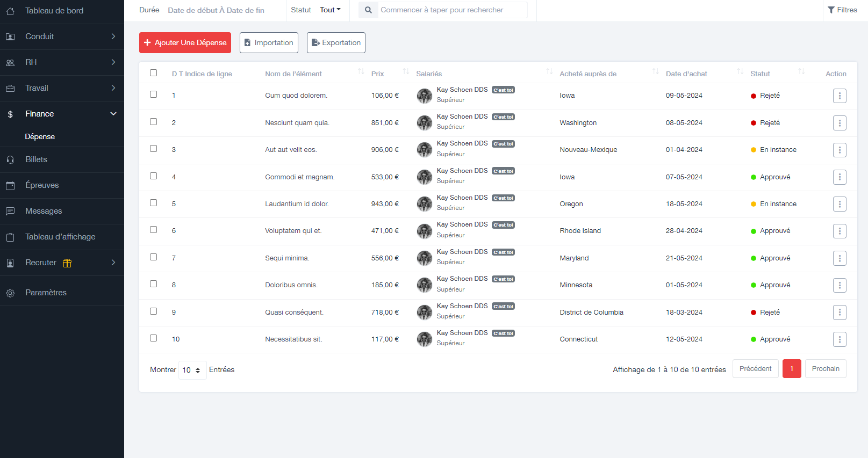Check the box for Cum quod dolorem row

(x=154, y=94)
